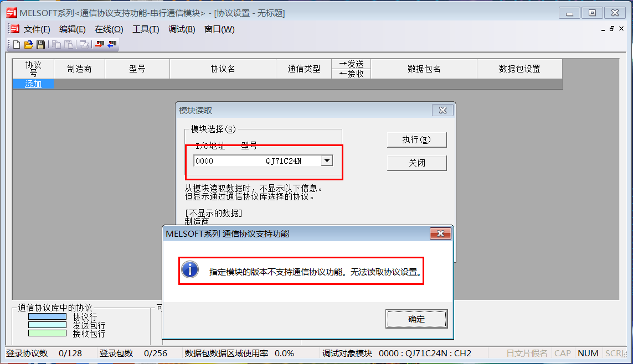Viewport: 633px width, 364px height.
Task: Click the Paste toolbar icon
Action: 69,44
